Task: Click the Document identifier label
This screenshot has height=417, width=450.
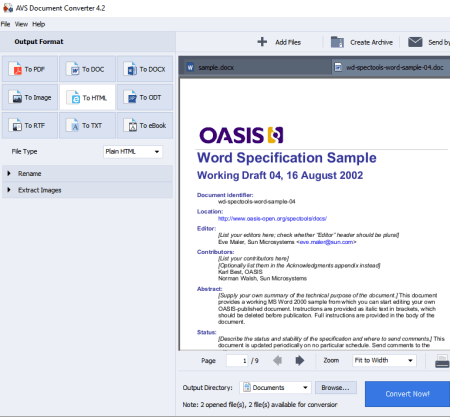Action: click(x=225, y=195)
